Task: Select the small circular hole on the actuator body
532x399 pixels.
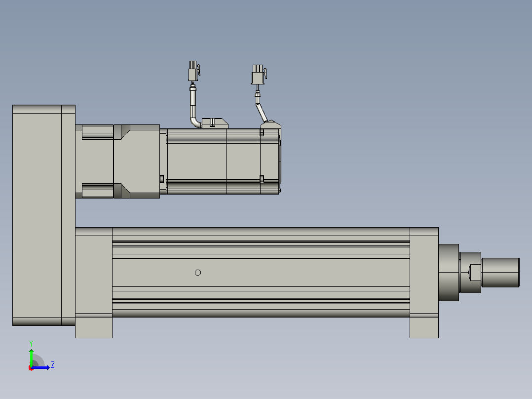Action: coord(198,273)
